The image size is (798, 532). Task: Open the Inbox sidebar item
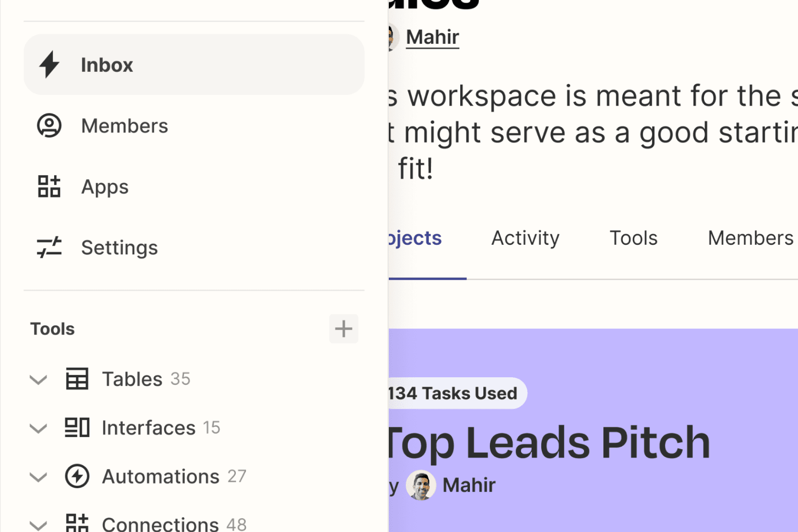194,65
